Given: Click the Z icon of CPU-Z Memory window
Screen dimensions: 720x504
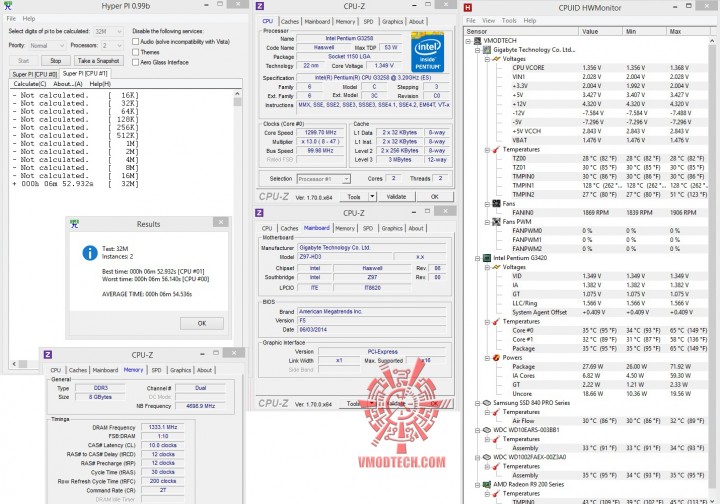Looking at the screenshot, I should click(x=48, y=354).
